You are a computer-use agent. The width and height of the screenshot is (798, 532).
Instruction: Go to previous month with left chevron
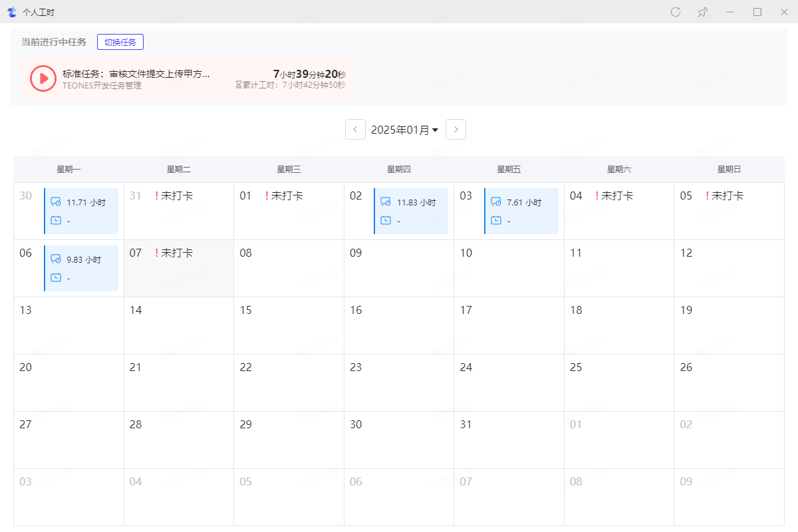pos(356,130)
